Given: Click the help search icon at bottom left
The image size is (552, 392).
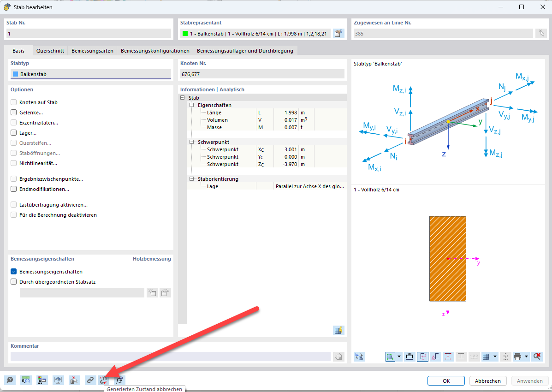Looking at the screenshot, I should [10, 380].
